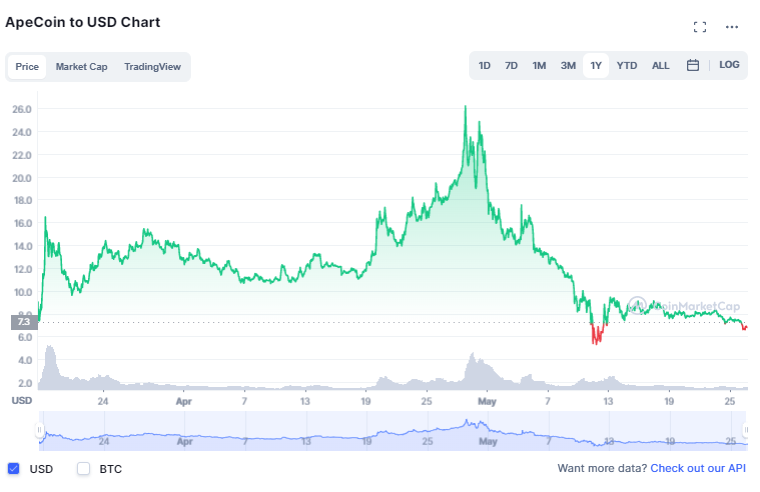760x492 pixels.
Task: Click the Apr label on the main x-axis
Action: tap(184, 401)
